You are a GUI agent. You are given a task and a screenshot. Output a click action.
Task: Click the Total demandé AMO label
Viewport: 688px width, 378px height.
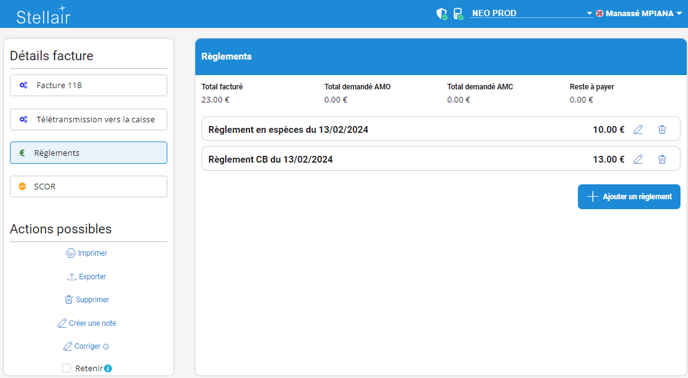(x=357, y=87)
